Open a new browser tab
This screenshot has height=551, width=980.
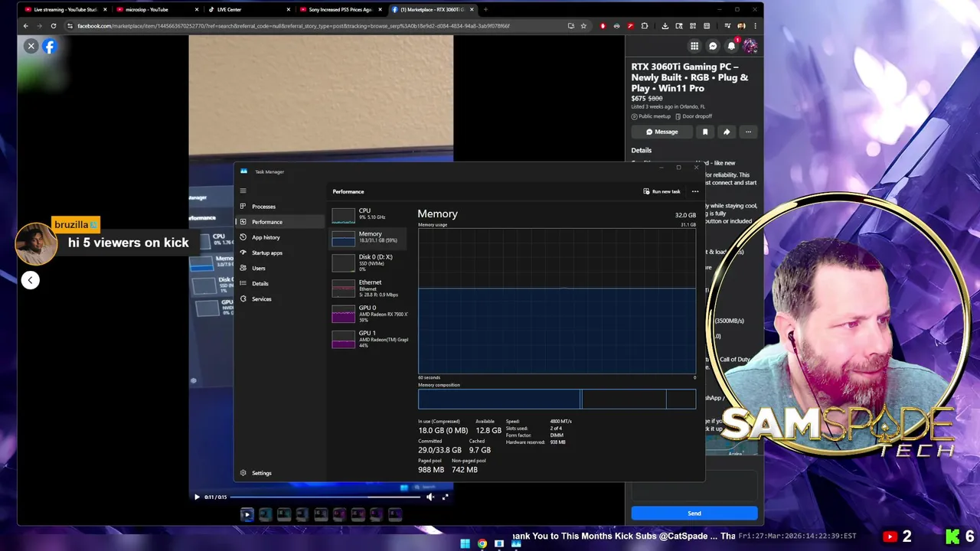tap(485, 10)
